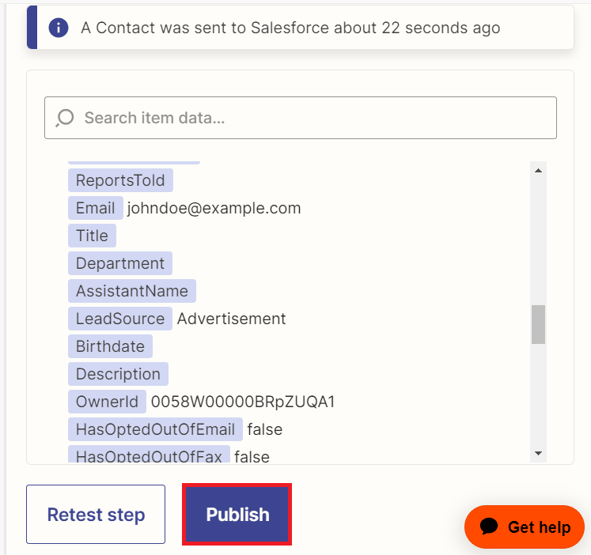This screenshot has width=591, height=555.
Task: Click the scroll down arrow in data list
Action: [x=538, y=453]
